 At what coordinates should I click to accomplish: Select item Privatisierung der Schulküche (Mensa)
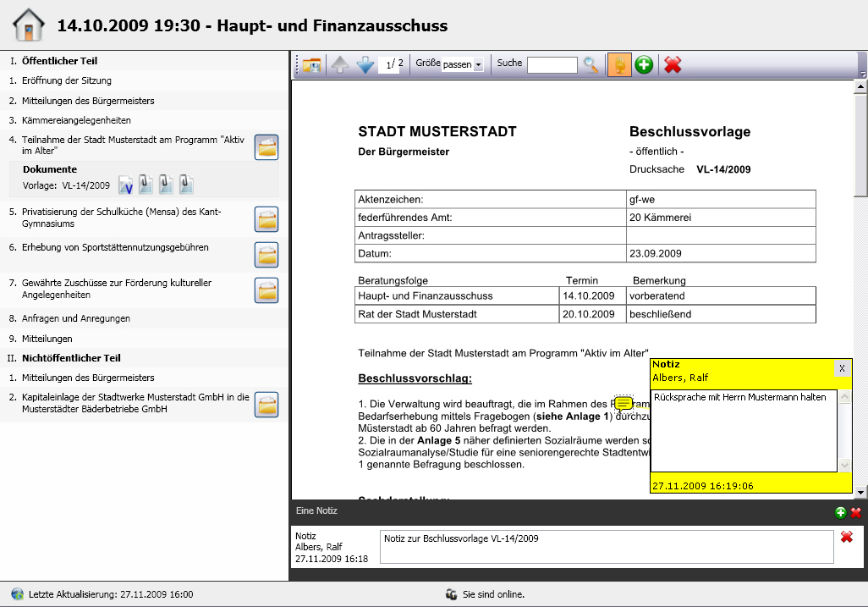(121, 218)
